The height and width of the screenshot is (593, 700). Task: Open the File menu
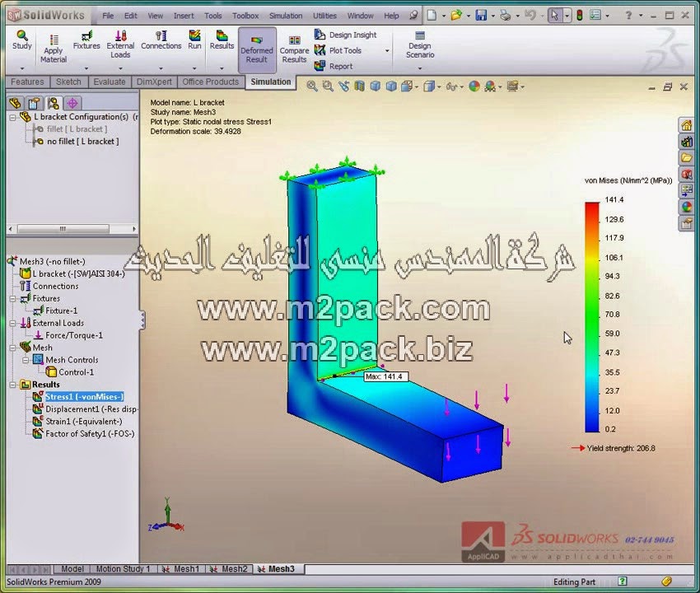pos(108,16)
